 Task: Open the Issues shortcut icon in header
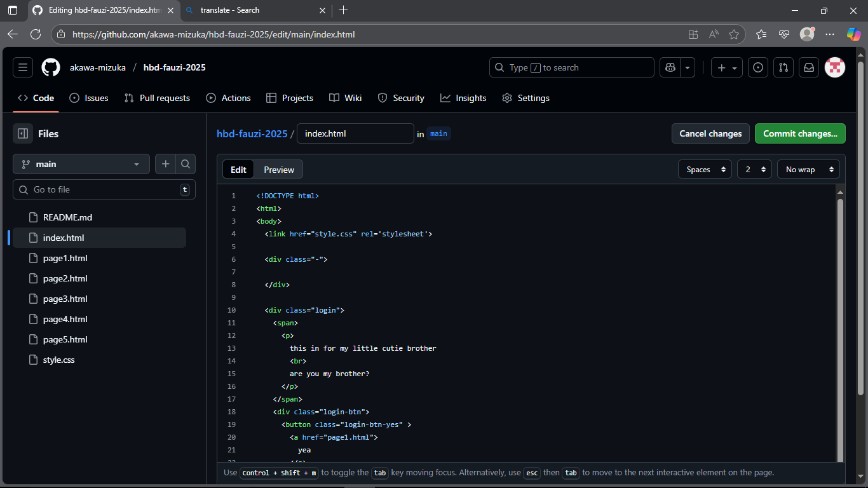(757, 67)
